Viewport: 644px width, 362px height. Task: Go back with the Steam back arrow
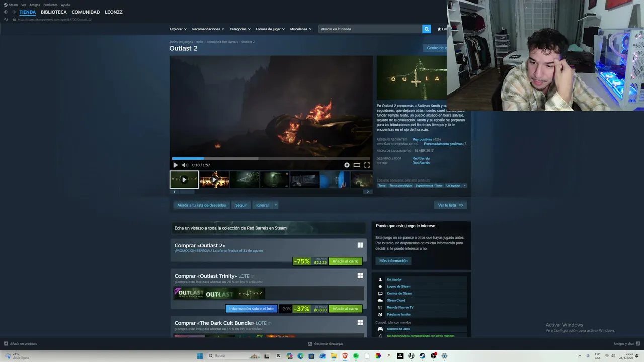point(6,12)
